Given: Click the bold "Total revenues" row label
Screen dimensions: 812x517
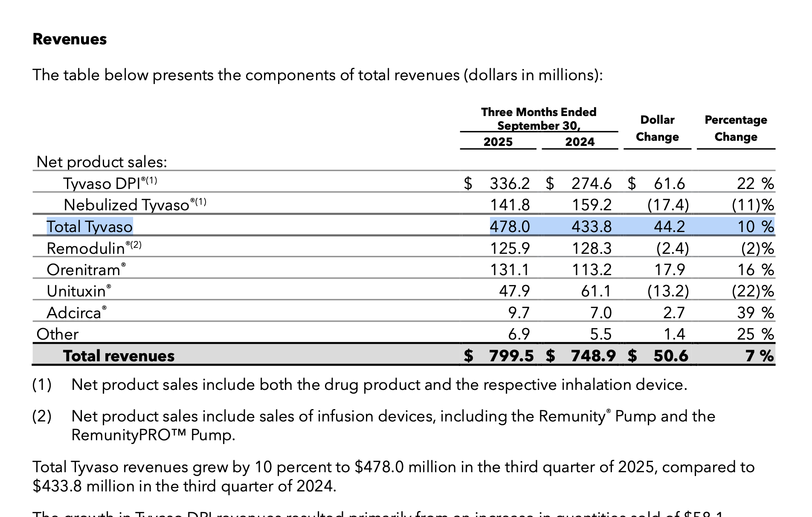Looking at the screenshot, I should point(119,356).
